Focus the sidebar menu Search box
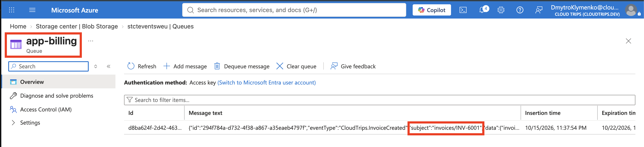Viewport: 644px width, 147px height. tap(48, 66)
